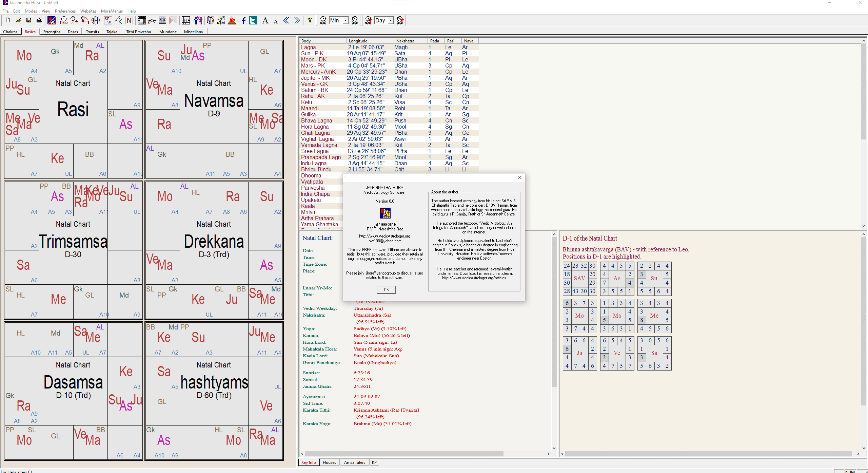
Task: Expand the Min time unit dropdown
Action: (346, 20)
